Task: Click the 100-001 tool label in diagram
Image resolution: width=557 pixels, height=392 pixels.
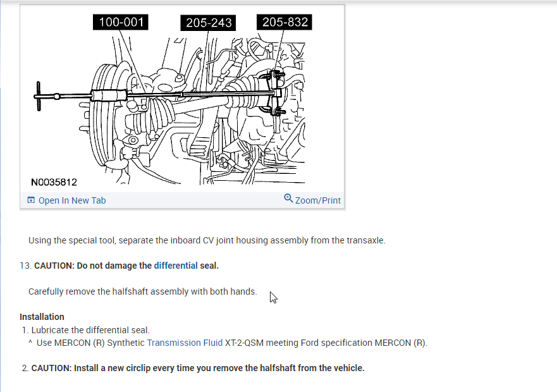Action: pyautogui.click(x=121, y=22)
